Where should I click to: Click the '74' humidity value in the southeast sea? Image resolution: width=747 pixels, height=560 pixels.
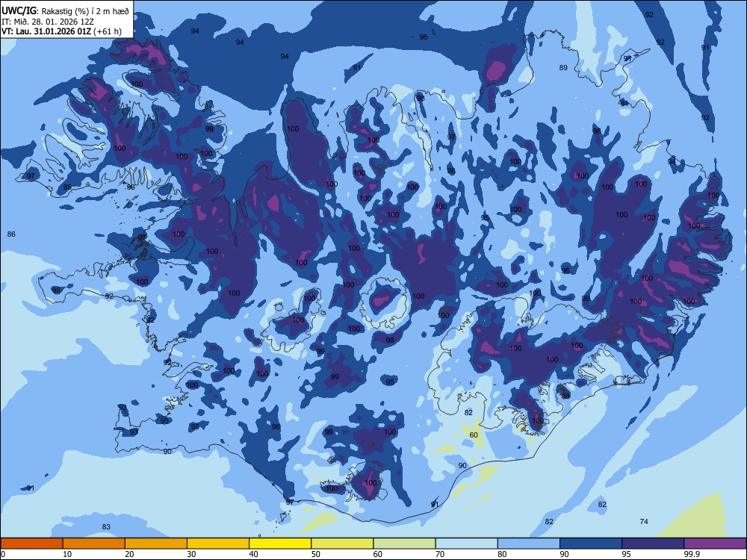[644, 521]
